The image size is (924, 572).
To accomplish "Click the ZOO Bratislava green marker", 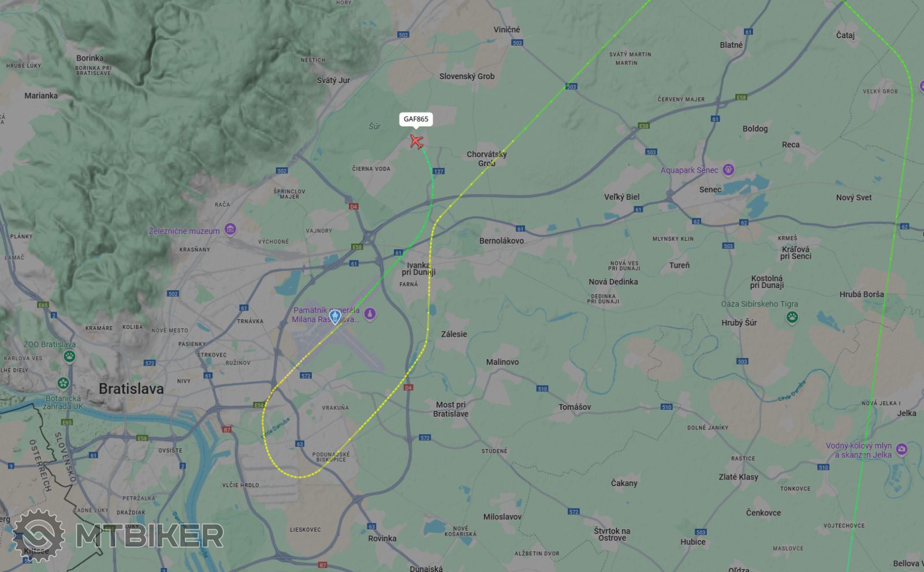I will [70, 356].
